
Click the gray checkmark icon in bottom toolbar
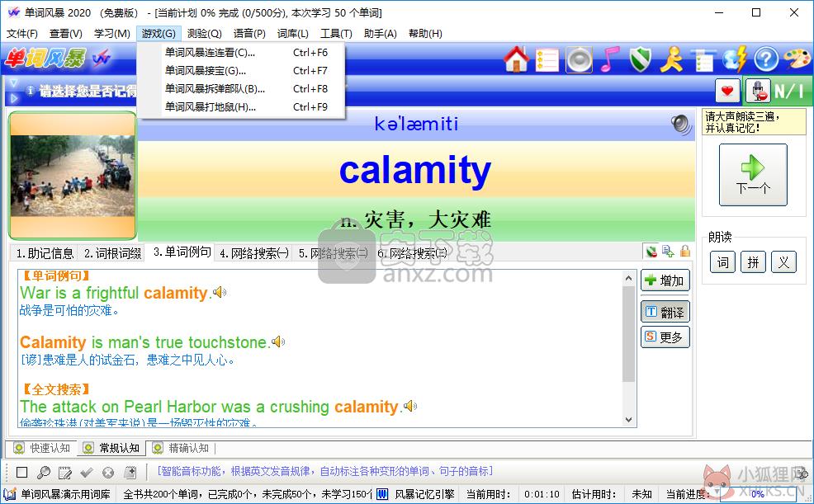[87, 473]
